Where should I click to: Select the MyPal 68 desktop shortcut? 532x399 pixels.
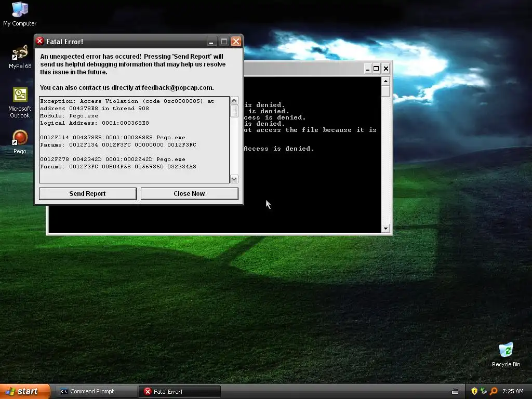coord(20,57)
